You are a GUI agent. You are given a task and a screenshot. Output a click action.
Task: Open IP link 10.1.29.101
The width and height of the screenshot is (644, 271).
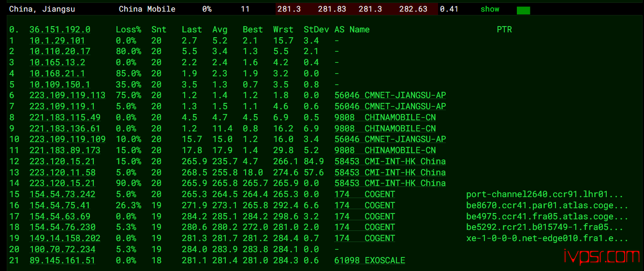(57, 41)
